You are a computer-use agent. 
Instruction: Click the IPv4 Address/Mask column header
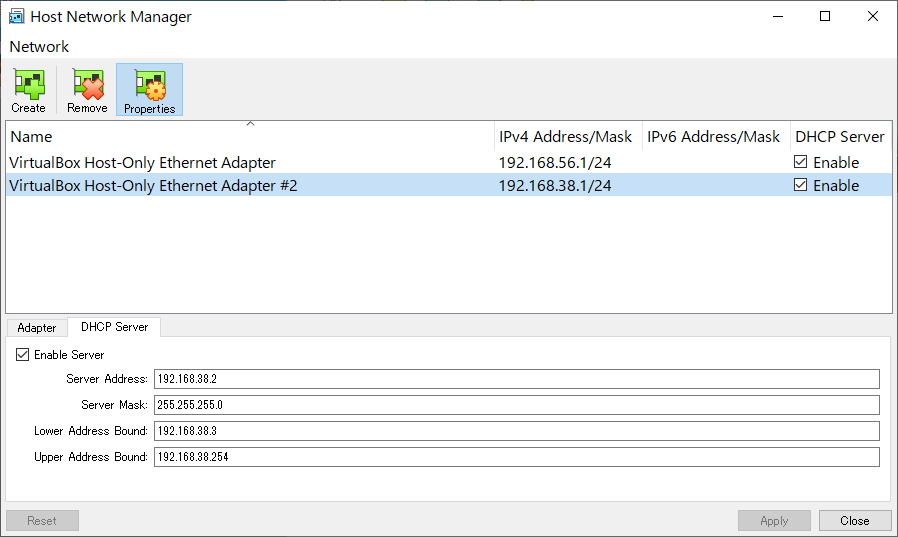coord(568,137)
